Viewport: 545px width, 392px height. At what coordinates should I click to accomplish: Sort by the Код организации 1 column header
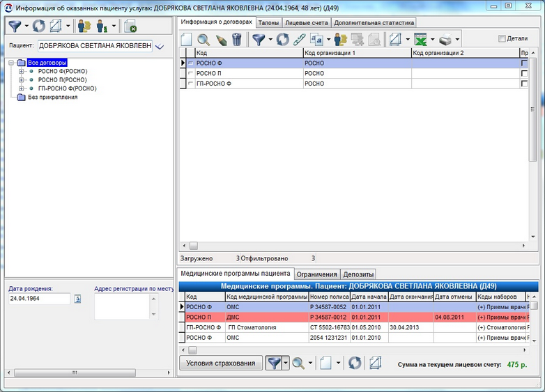point(358,53)
